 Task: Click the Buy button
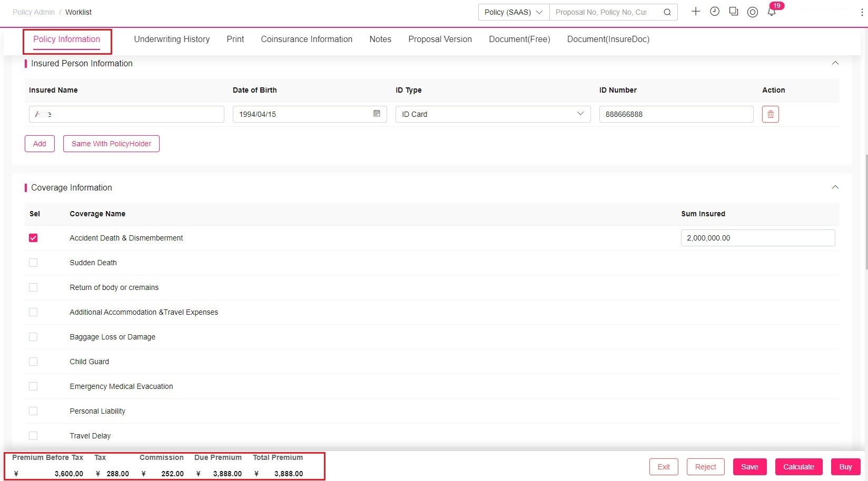coord(845,467)
